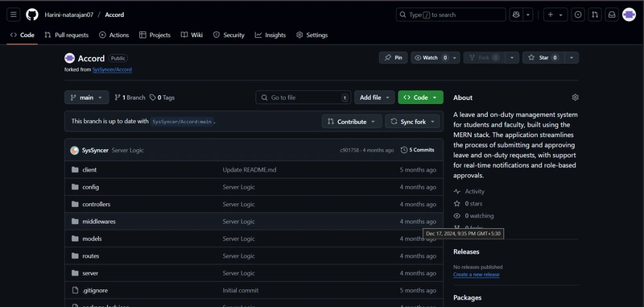
Task: Focus the Go to file search field
Action: tap(303, 97)
